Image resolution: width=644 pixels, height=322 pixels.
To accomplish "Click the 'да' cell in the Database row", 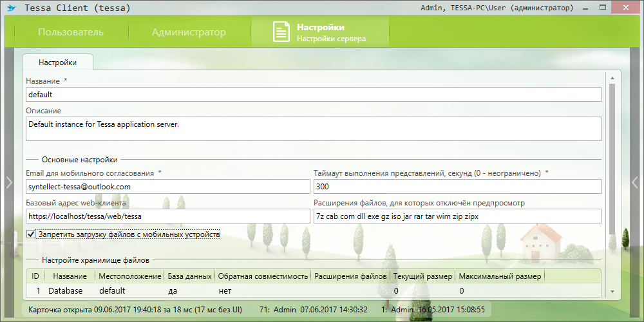I will (173, 291).
